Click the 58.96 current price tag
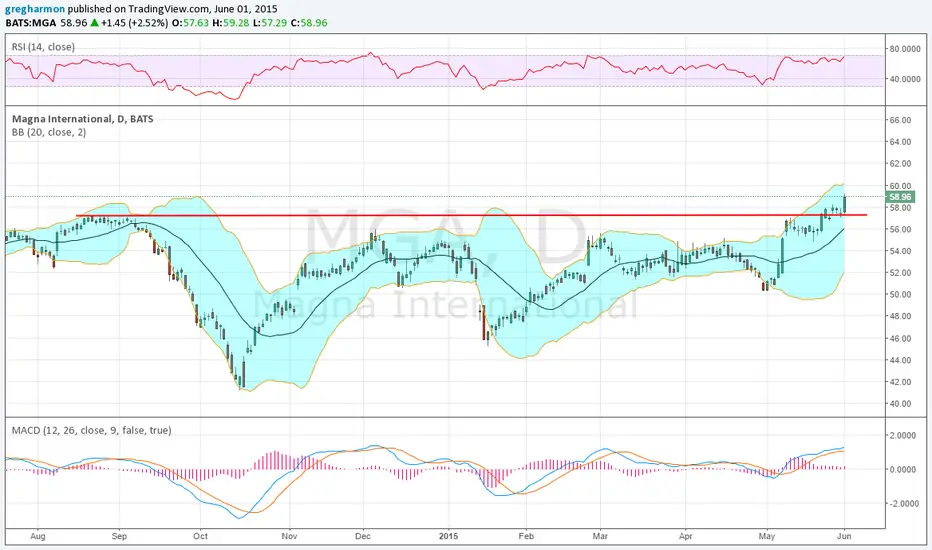 click(900, 197)
